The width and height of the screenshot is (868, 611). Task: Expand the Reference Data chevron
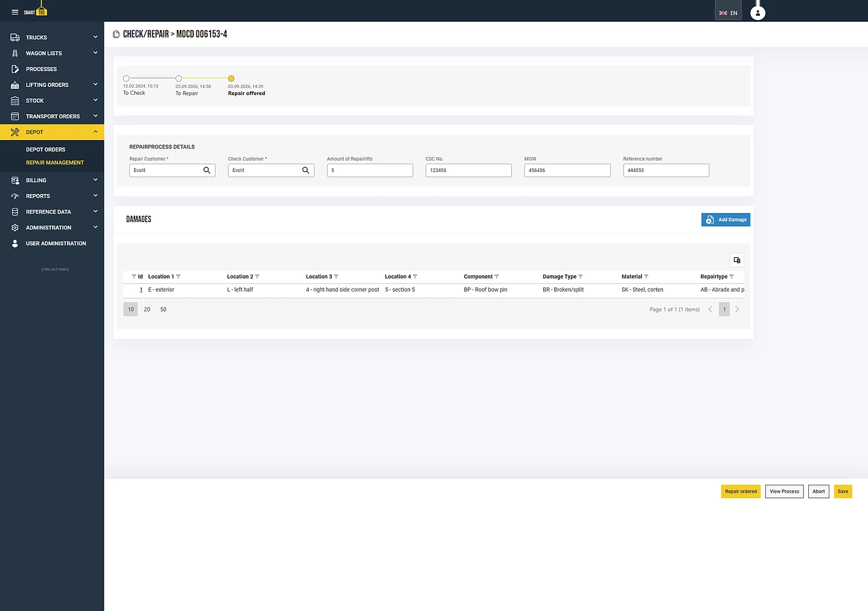click(95, 211)
